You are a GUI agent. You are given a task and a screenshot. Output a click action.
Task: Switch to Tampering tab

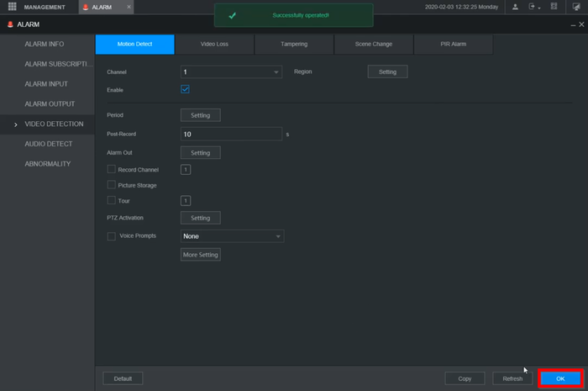(294, 45)
